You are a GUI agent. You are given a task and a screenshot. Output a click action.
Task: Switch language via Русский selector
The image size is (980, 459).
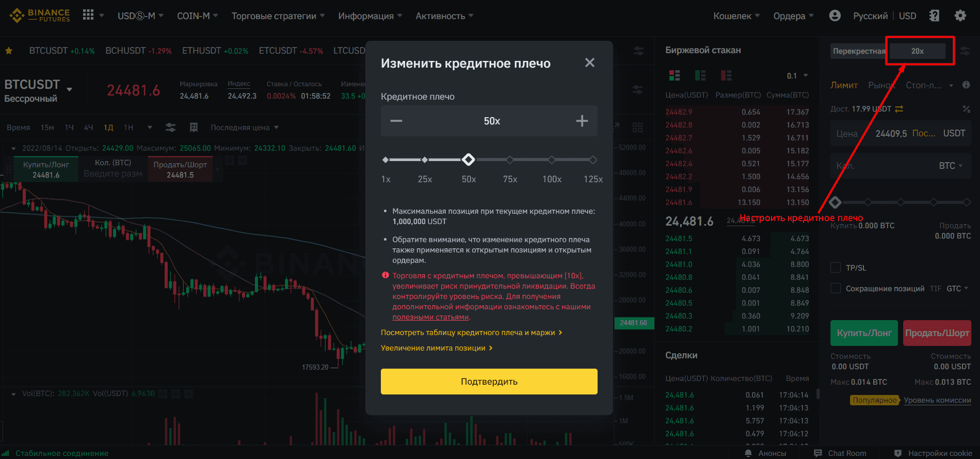(x=870, y=16)
